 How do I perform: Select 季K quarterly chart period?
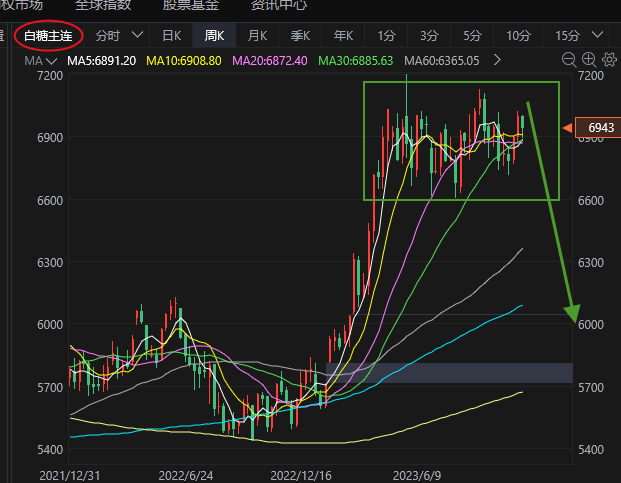click(300, 36)
